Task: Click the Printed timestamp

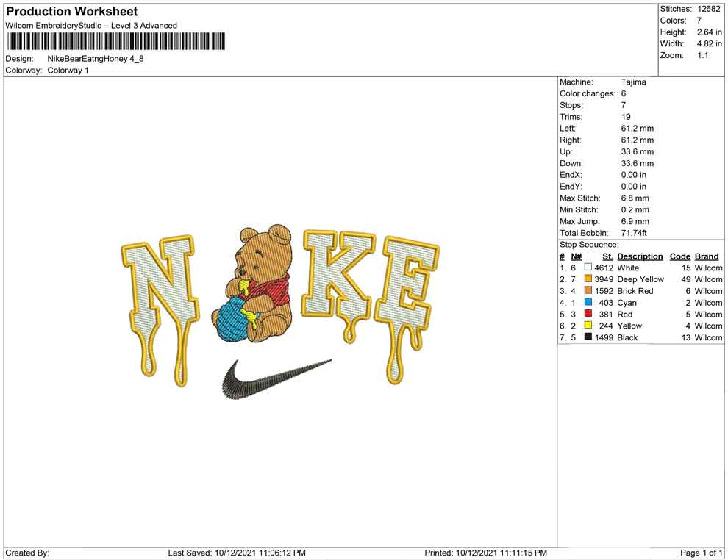Action: (485, 553)
